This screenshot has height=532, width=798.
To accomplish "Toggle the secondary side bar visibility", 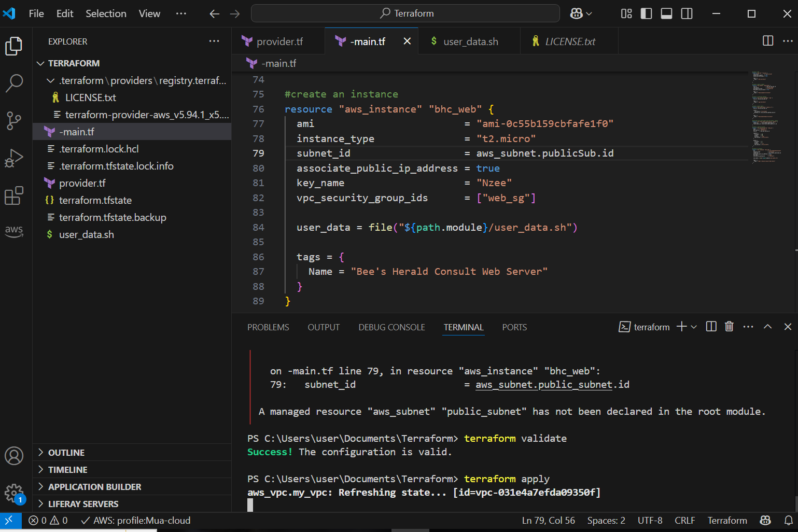I will (687, 13).
